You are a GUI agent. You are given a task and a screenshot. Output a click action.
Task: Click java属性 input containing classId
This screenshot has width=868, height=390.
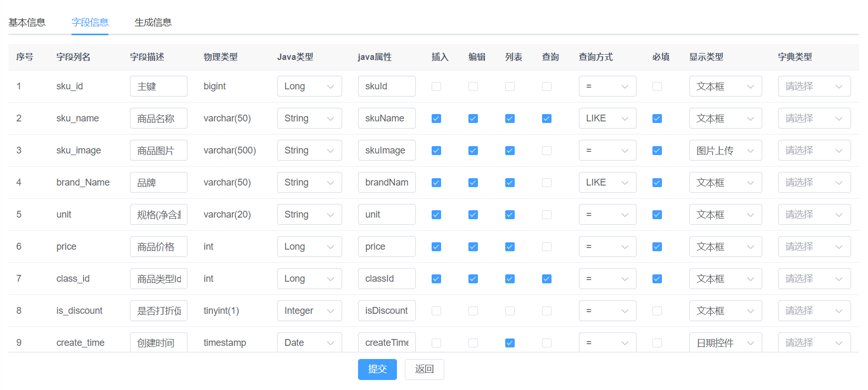click(386, 279)
